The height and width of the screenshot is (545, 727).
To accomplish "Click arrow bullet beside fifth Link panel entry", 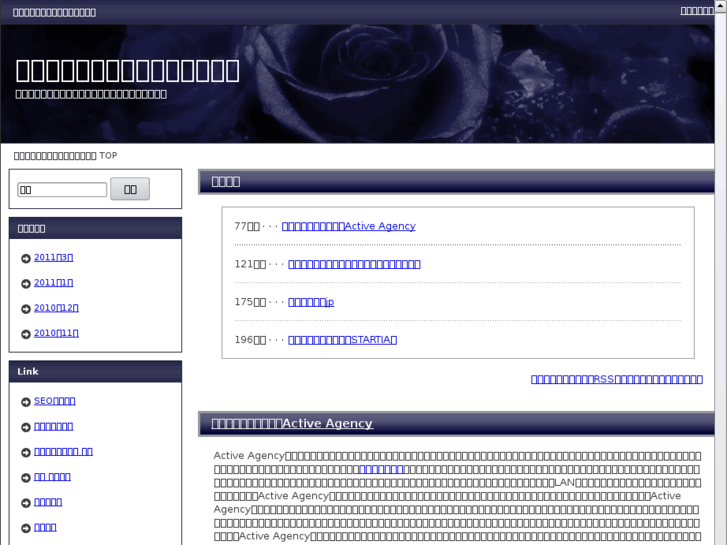I will pyautogui.click(x=26, y=503).
